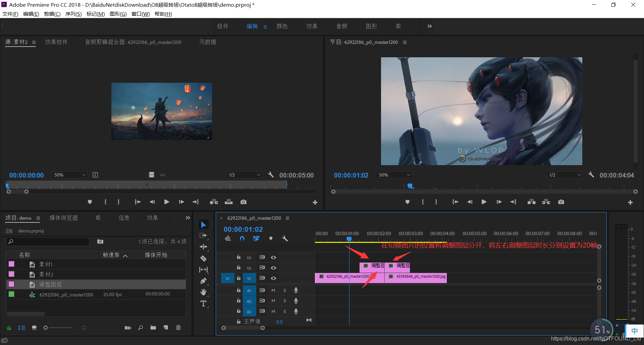Open Program monitor panel menu
The image size is (644, 345).
[405, 42]
